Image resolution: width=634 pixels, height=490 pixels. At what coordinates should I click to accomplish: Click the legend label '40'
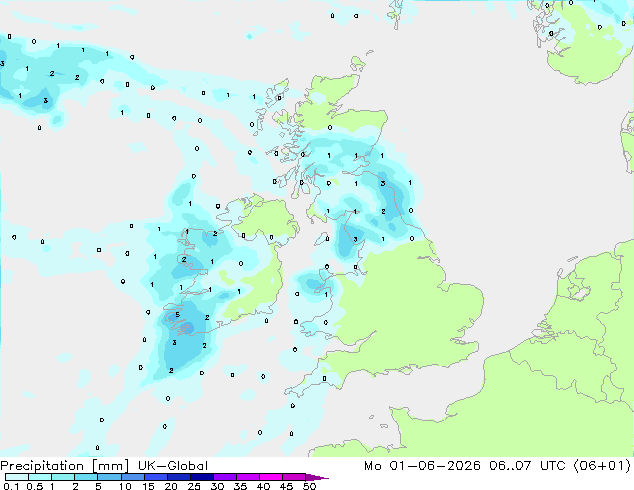263,486
